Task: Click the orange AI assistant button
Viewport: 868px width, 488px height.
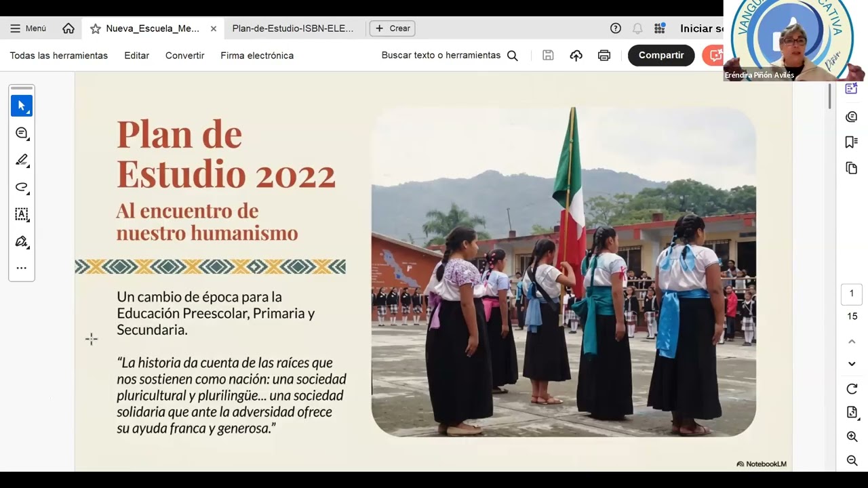Action: click(x=713, y=56)
